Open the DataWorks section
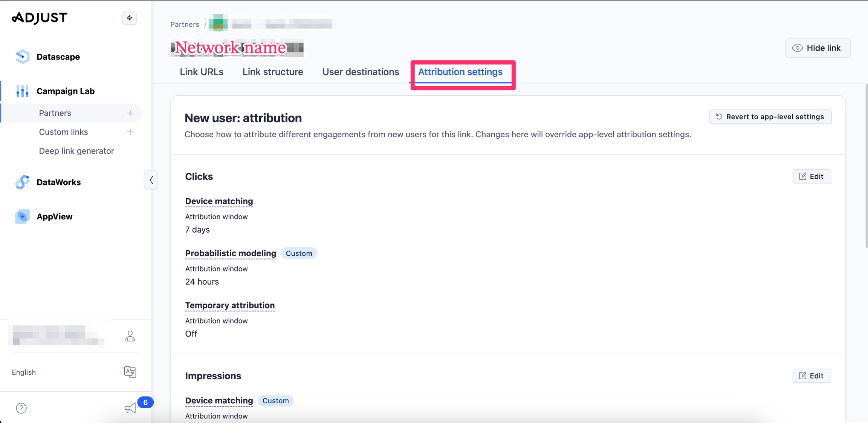The width and height of the screenshot is (868, 423). (x=58, y=182)
